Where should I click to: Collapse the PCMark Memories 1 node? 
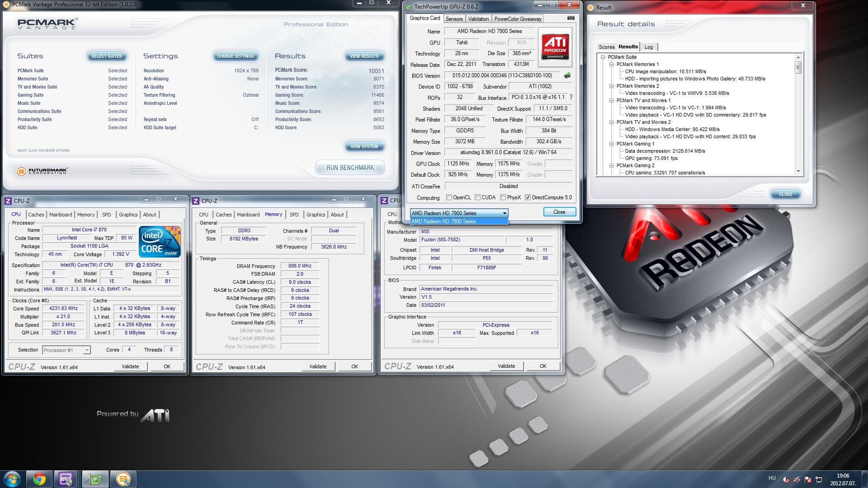(x=612, y=64)
